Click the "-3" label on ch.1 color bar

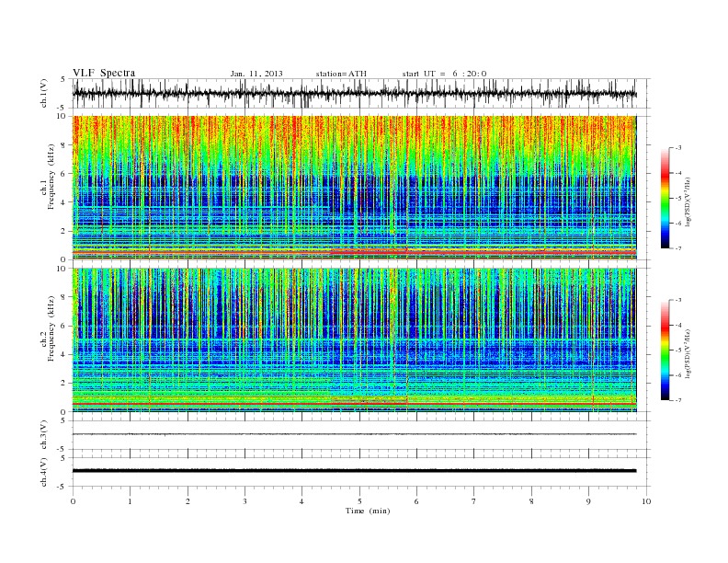pyautogui.click(x=678, y=148)
